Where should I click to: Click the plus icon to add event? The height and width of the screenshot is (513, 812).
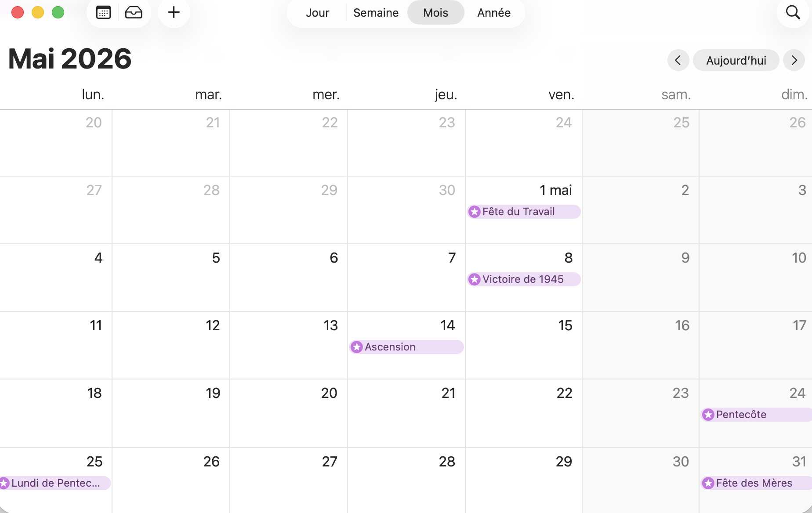point(174,13)
